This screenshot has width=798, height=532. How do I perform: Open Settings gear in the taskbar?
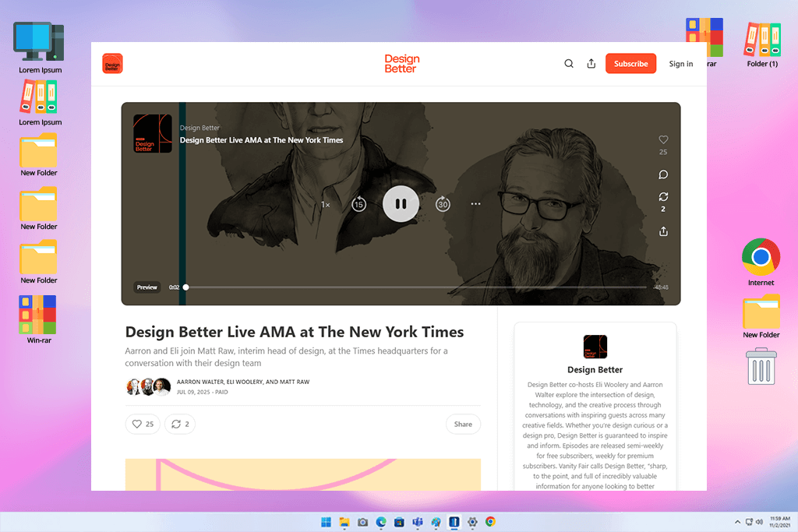click(x=472, y=522)
